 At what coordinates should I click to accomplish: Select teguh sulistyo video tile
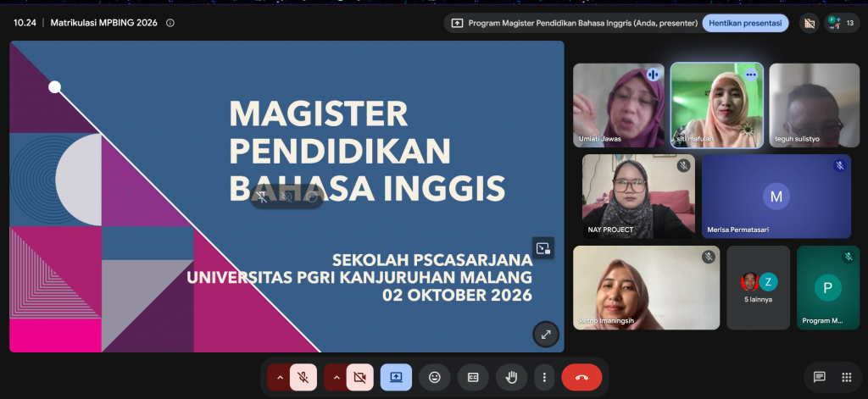click(814, 105)
